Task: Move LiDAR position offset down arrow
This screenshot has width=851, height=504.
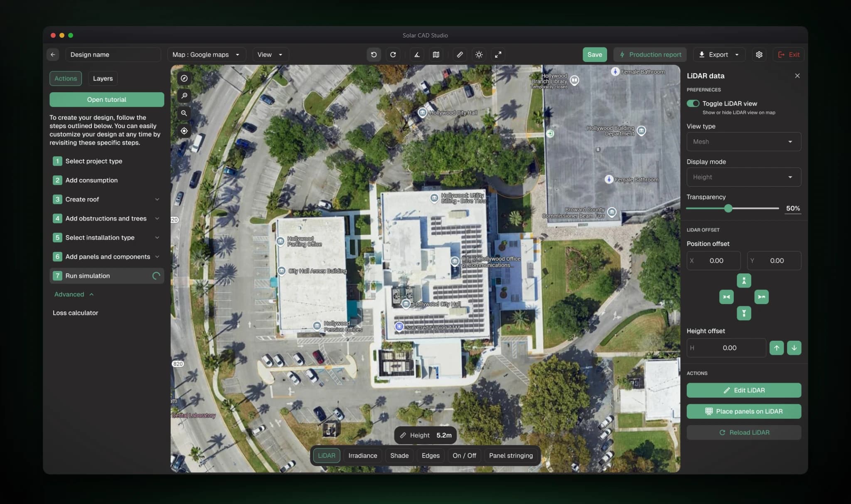Action: coord(744,313)
